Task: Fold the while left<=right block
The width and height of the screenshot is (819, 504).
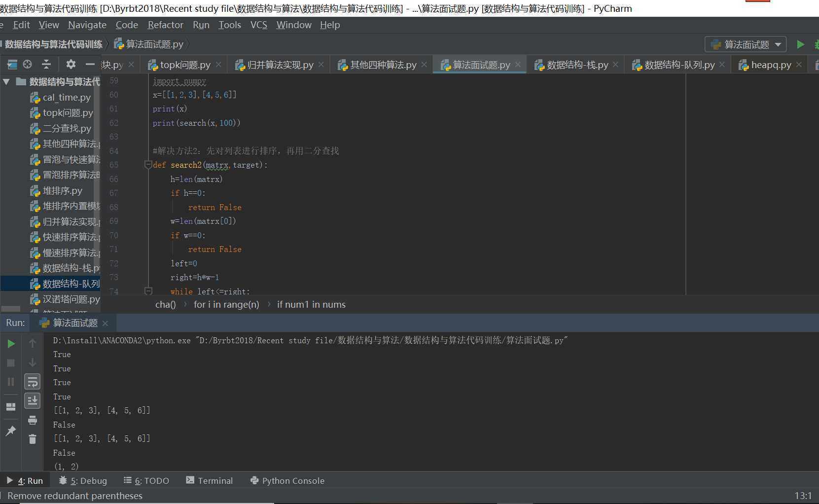Action: click(x=148, y=291)
